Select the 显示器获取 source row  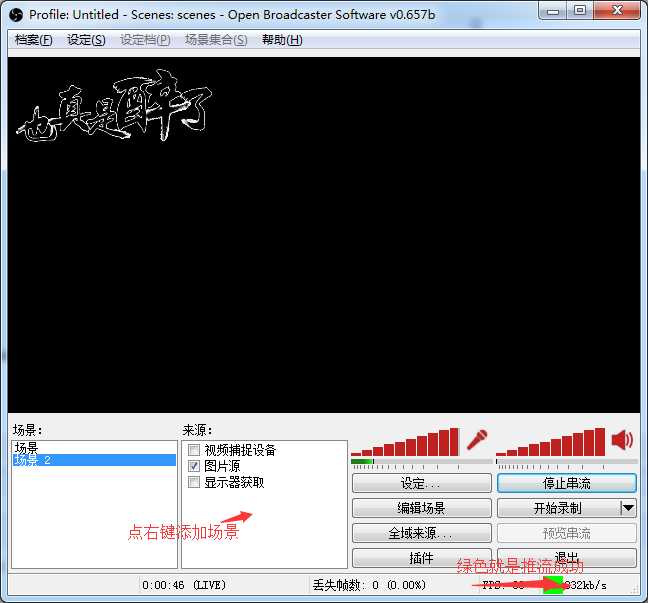tap(264, 482)
